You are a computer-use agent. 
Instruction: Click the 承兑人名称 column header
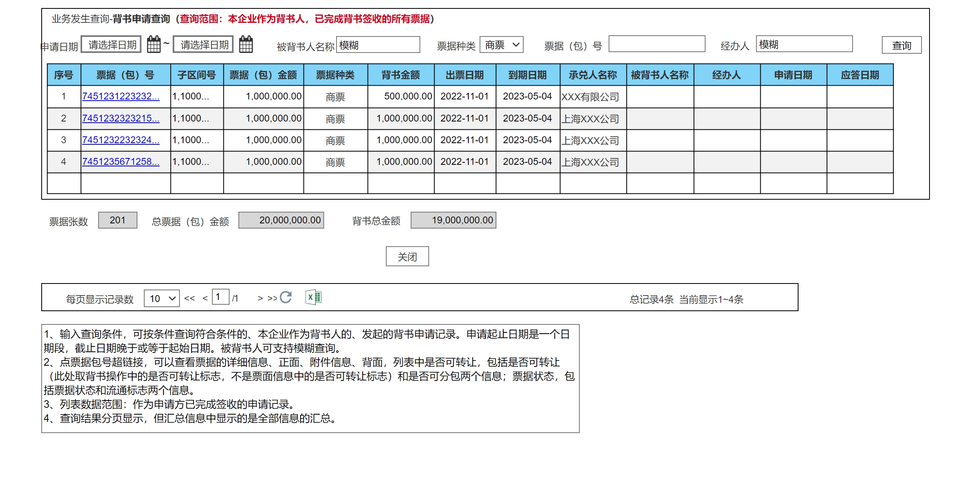593,75
